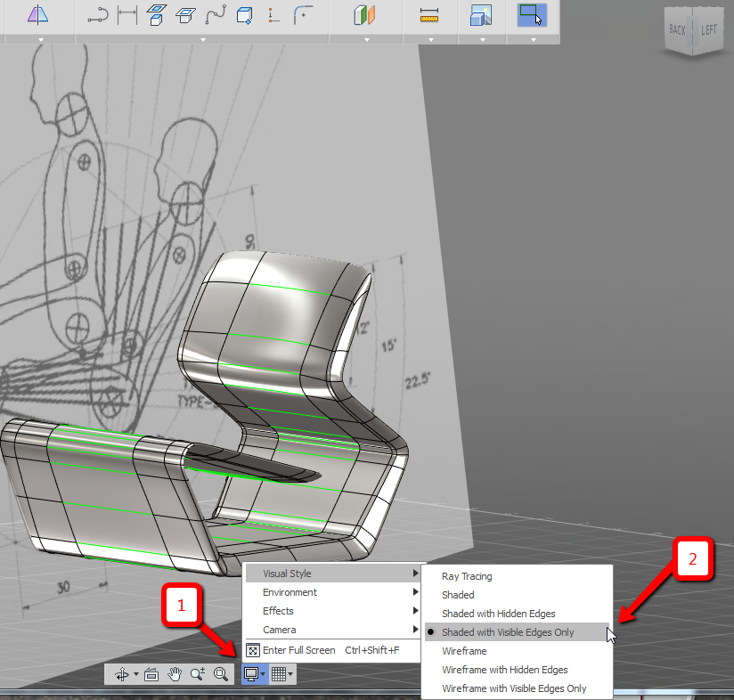Click the Mirror/symmetry triangle icon
This screenshot has height=700, width=734.
[38, 15]
